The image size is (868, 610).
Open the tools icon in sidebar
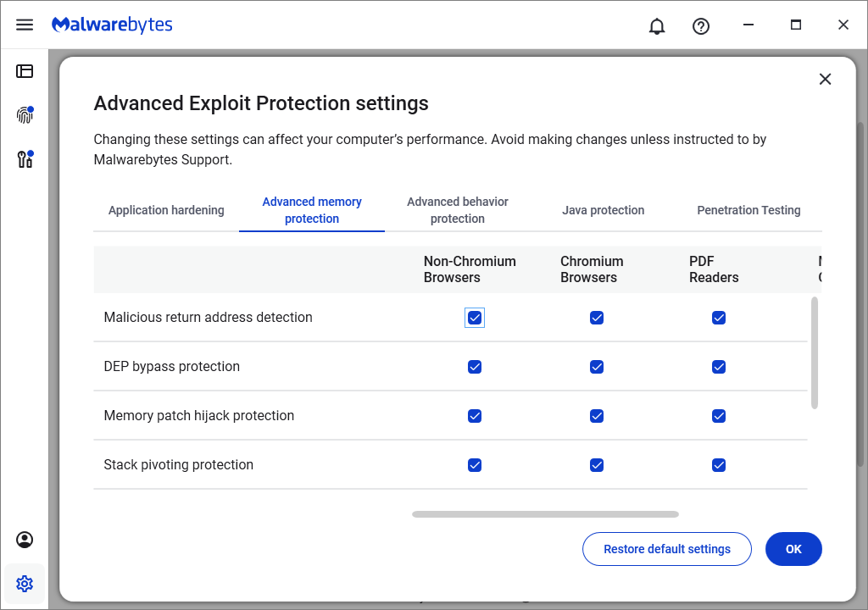pyautogui.click(x=25, y=159)
